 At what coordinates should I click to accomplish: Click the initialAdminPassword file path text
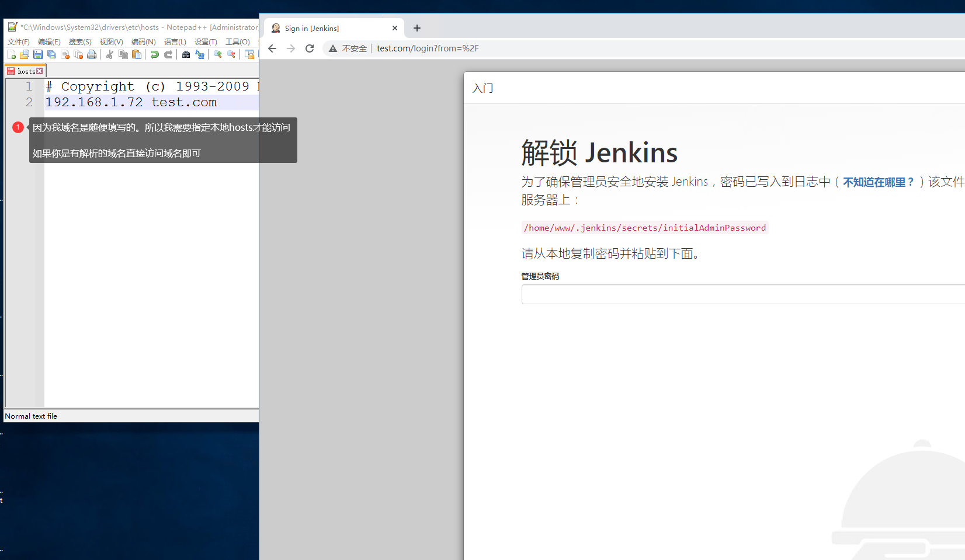[645, 228]
